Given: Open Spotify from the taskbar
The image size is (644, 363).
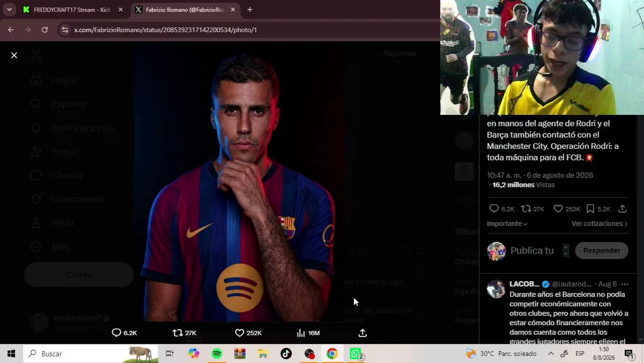Looking at the screenshot, I should tap(217, 354).
